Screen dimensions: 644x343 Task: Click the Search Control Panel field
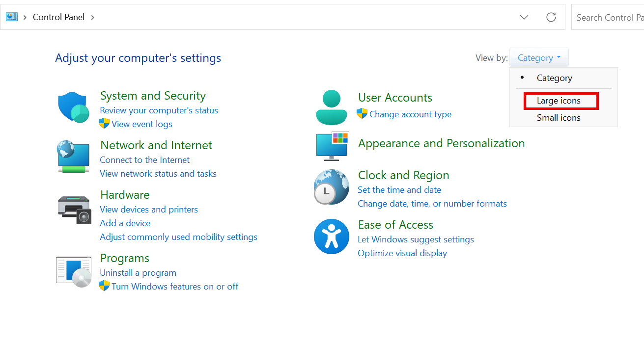click(x=608, y=17)
